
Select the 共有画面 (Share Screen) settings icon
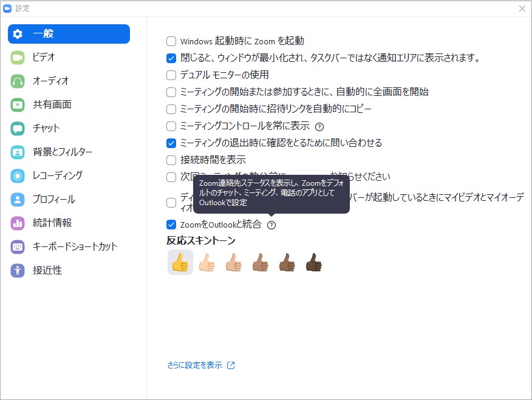pyautogui.click(x=19, y=104)
